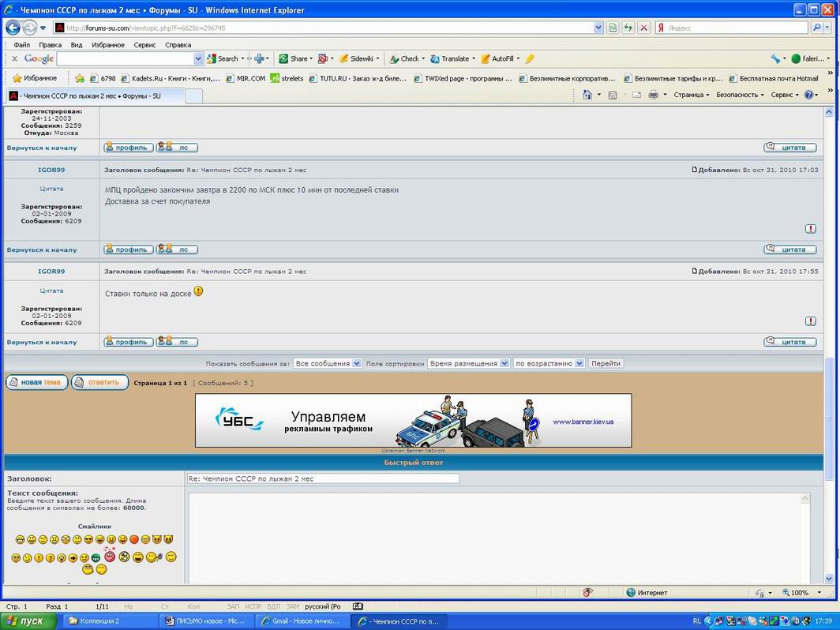The height and width of the screenshot is (630, 840).
Task: Click the Заголовок subject input field
Action: pyautogui.click(x=323, y=478)
